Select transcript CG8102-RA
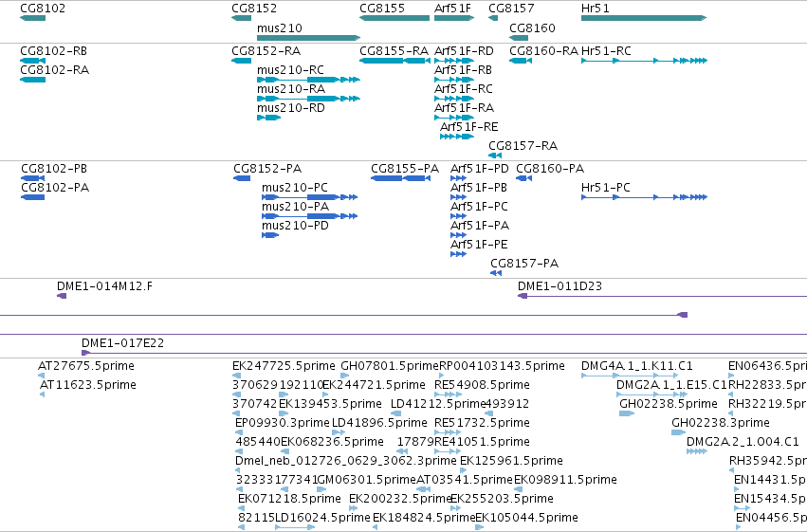Screen dimensions: 807x532 pyautogui.click(x=33, y=80)
